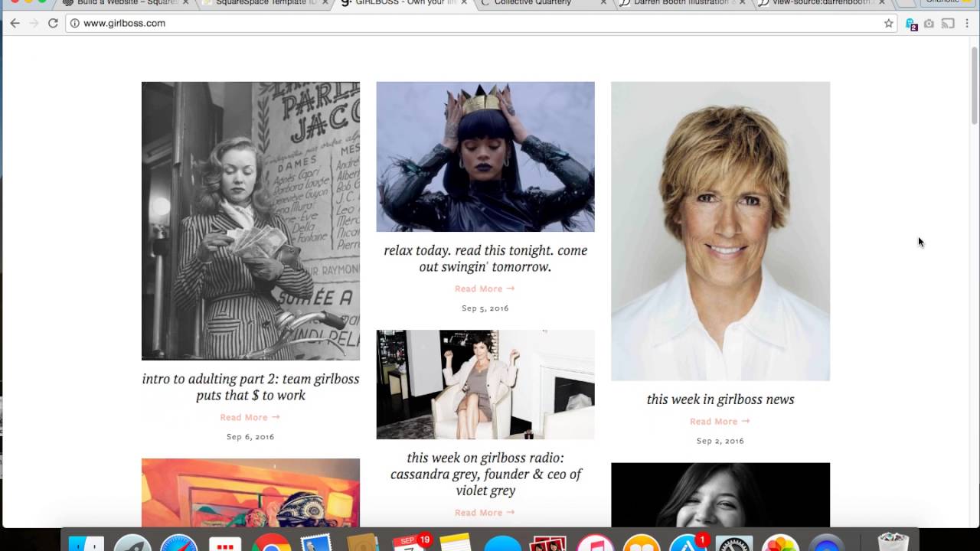Viewport: 980px width, 551px height.
Task: Open 'this week in girlboss news' headline
Action: (x=720, y=399)
